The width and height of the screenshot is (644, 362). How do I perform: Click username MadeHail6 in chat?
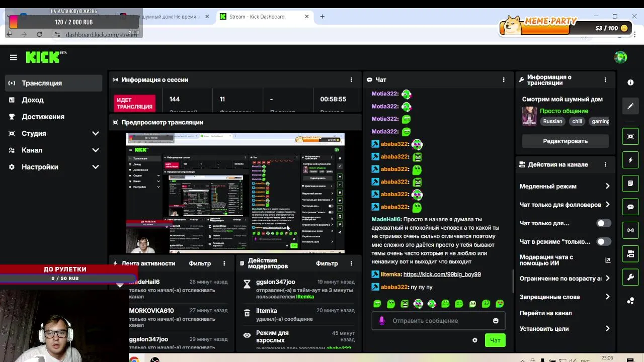coord(386,220)
